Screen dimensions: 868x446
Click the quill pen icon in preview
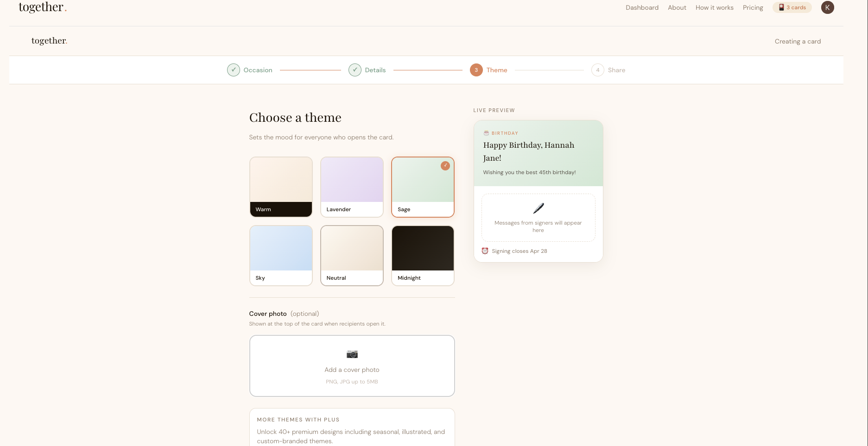point(539,208)
